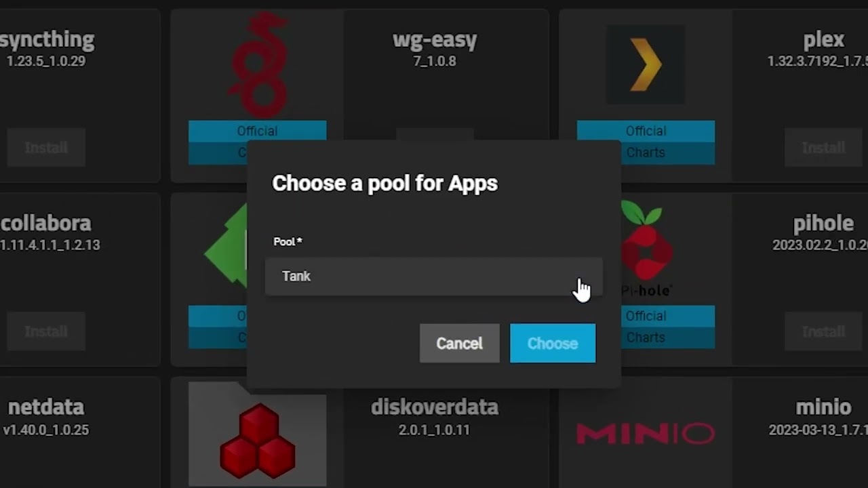Click version text 2.0.1_1.0.11 under diskoverdata
This screenshot has height=488, width=868.
[x=434, y=430]
